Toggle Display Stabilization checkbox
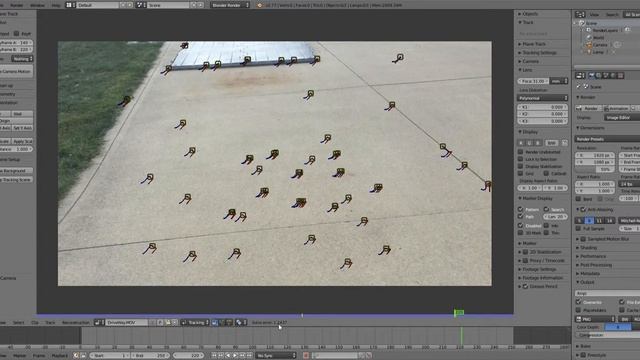Image resolution: width=640 pixels, height=360 pixels. (520, 166)
